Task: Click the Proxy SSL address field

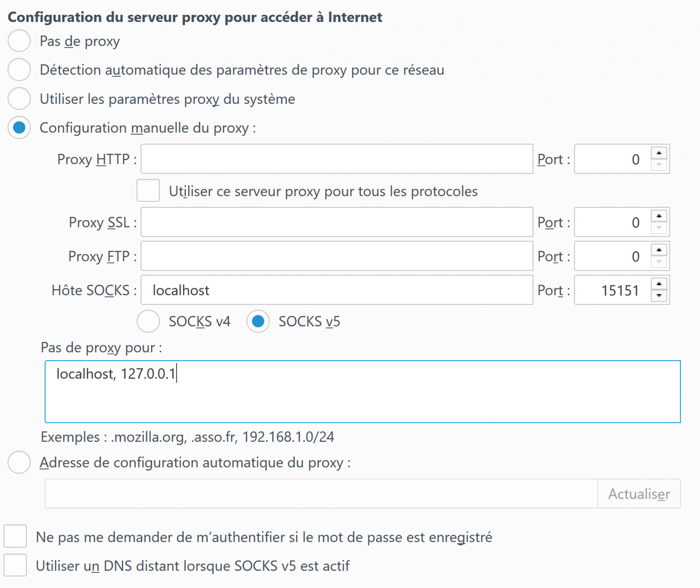Action: pos(336,222)
